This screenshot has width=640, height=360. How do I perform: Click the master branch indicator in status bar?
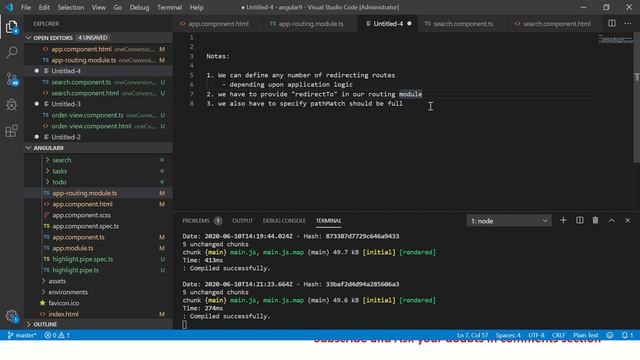tap(22, 335)
